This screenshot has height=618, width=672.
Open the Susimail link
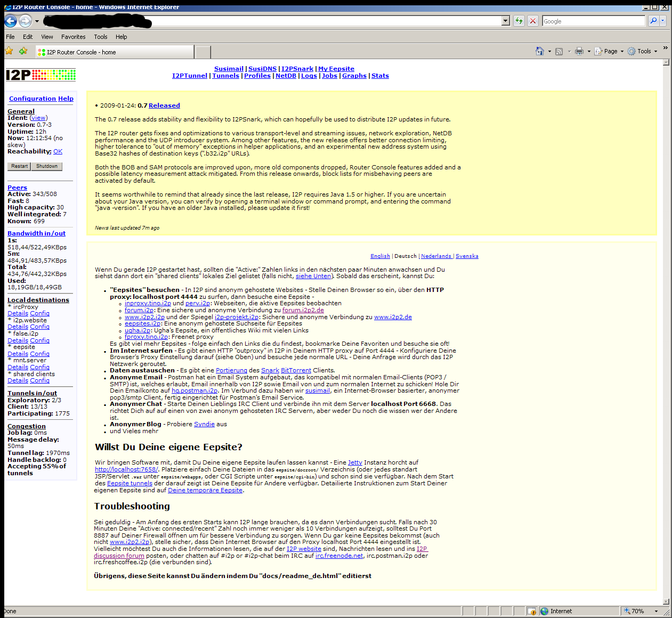(x=229, y=69)
